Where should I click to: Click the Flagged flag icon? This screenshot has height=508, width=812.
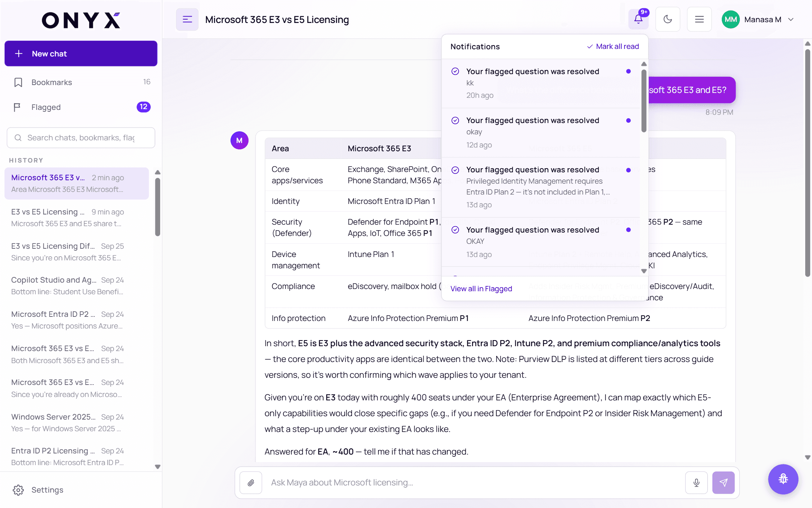pos(17,107)
